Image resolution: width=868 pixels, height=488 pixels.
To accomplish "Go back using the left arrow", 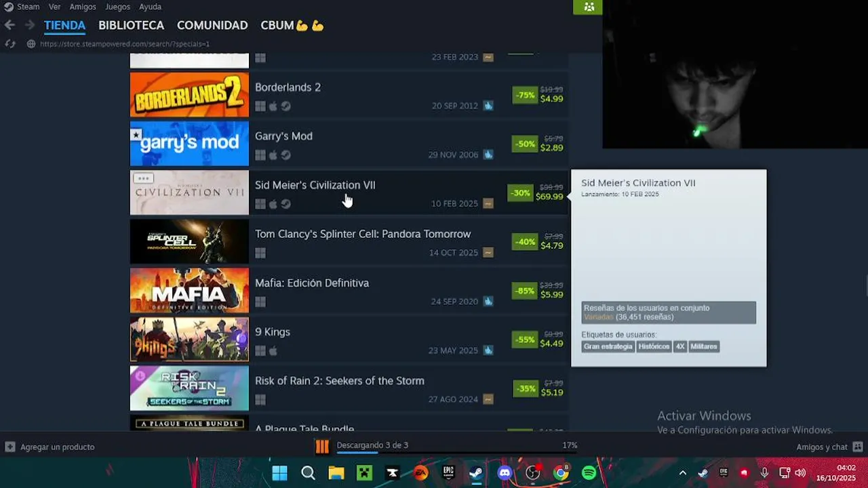I will (9, 25).
